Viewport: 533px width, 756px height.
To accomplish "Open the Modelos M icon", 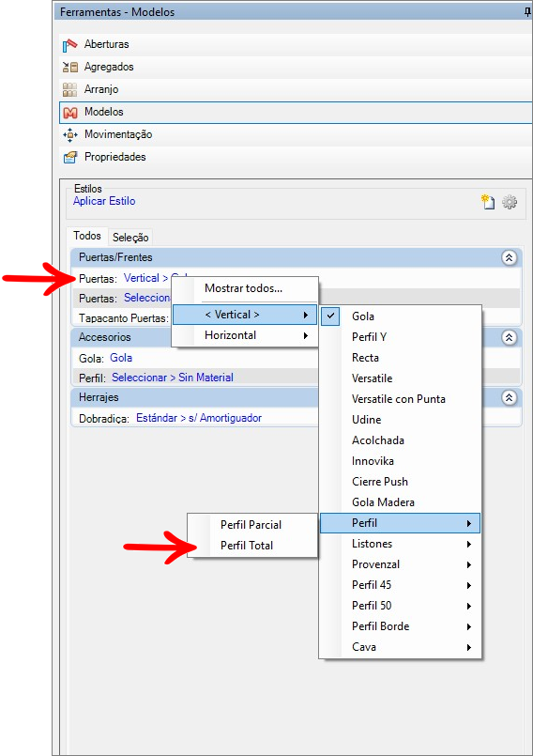I will tap(70, 113).
